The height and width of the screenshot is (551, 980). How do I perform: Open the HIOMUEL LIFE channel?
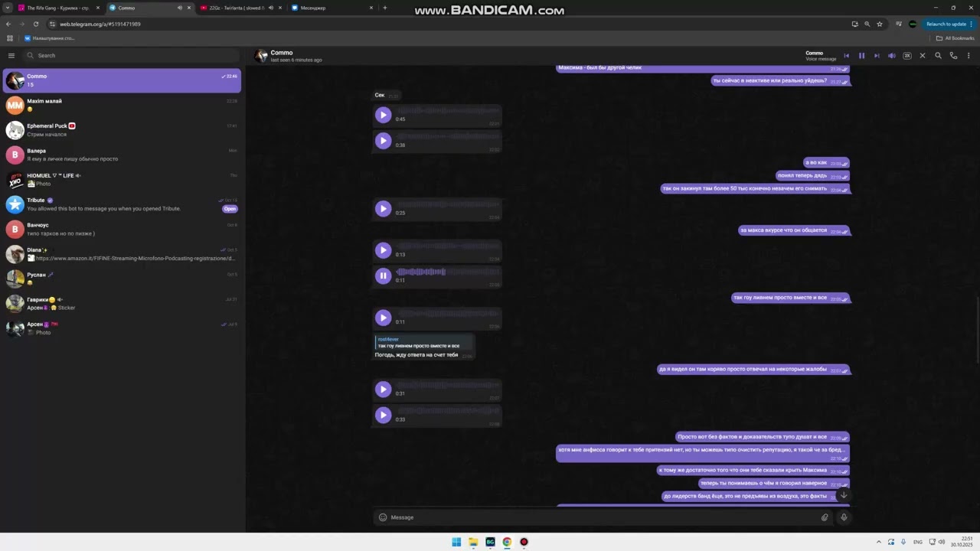[x=122, y=180]
